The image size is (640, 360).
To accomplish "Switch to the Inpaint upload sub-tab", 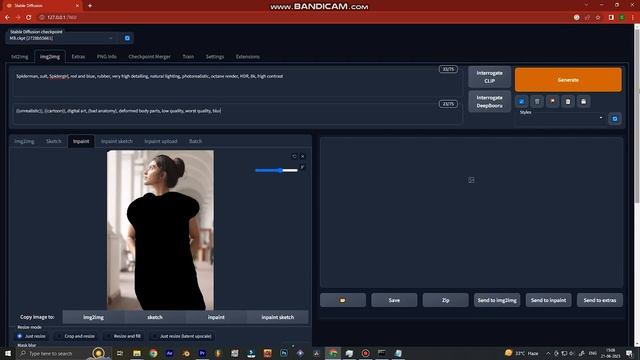I will (x=161, y=141).
